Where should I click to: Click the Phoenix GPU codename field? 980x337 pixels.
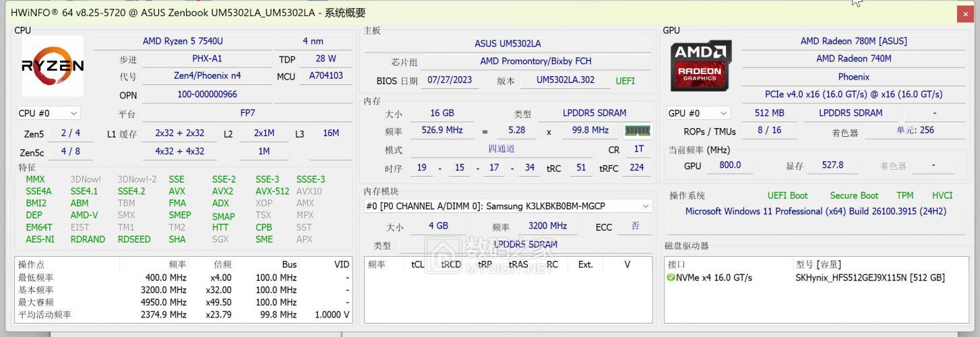[x=853, y=77]
